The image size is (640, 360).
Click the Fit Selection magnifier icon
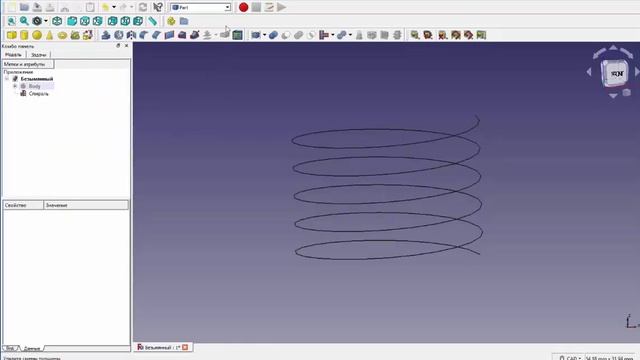tap(24, 21)
